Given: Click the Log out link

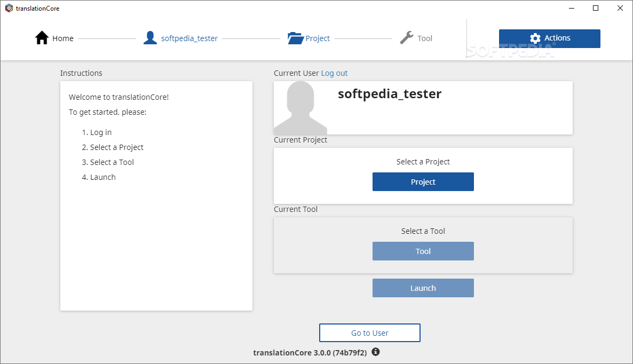Looking at the screenshot, I should [334, 73].
